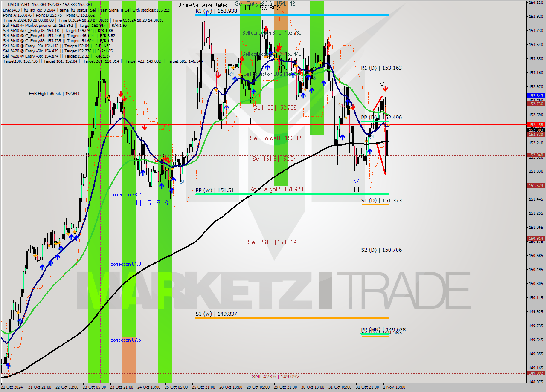Select the red 152.458 price tag on axis
This screenshot has height=392, width=546.
[x=536, y=125]
